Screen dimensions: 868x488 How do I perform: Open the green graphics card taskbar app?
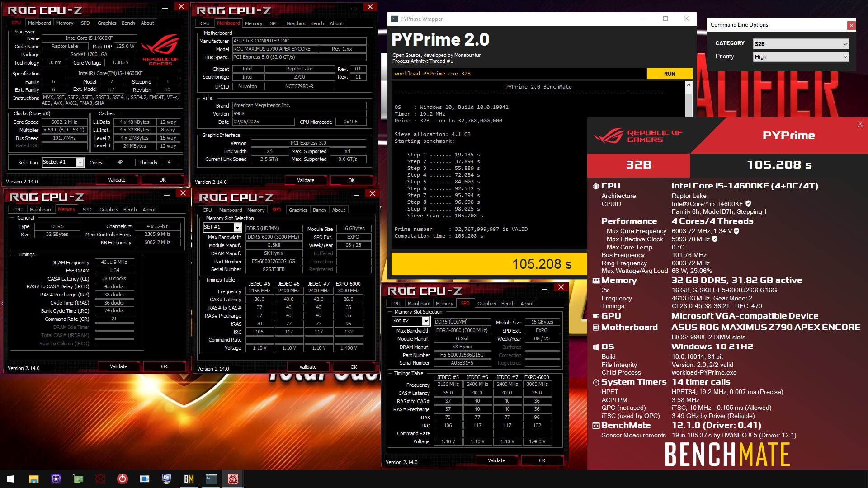pos(78,479)
